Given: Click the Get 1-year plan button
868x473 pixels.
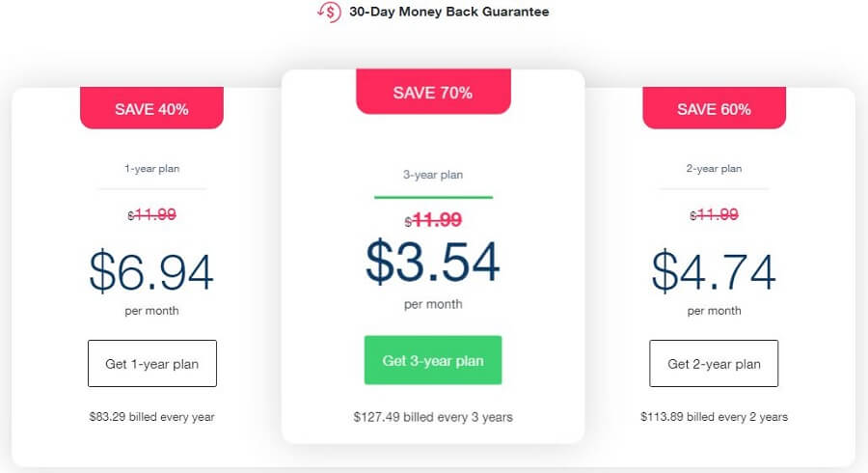Looking at the screenshot, I should (x=152, y=363).
